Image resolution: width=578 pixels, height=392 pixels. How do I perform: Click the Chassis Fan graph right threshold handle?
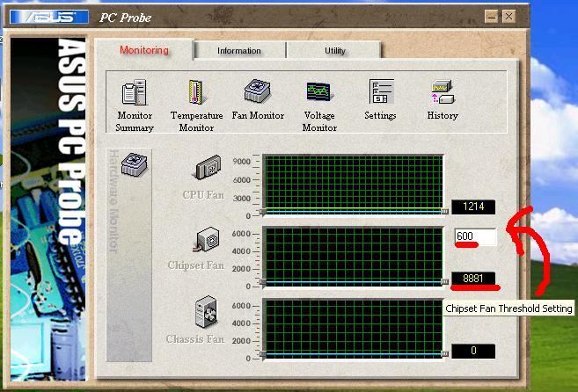tap(445, 354)
